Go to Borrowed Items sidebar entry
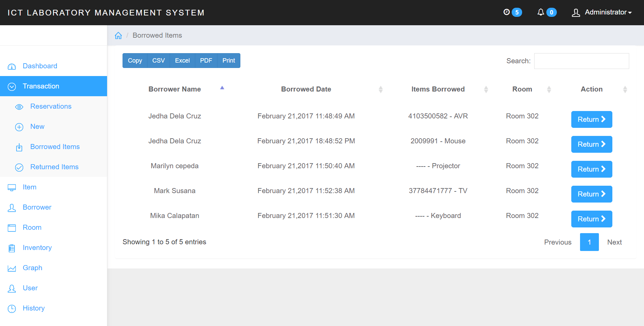This screenshot has height=326, width=644. click(55, 147)
